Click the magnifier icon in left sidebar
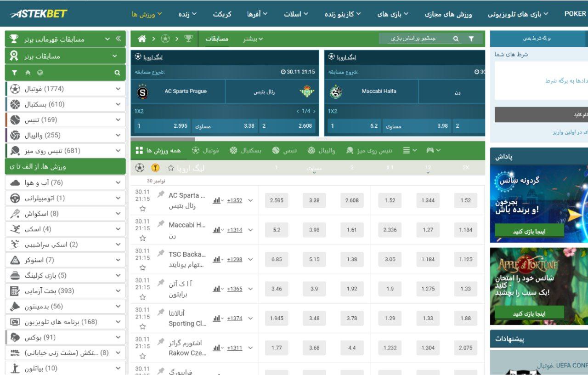 118,73
